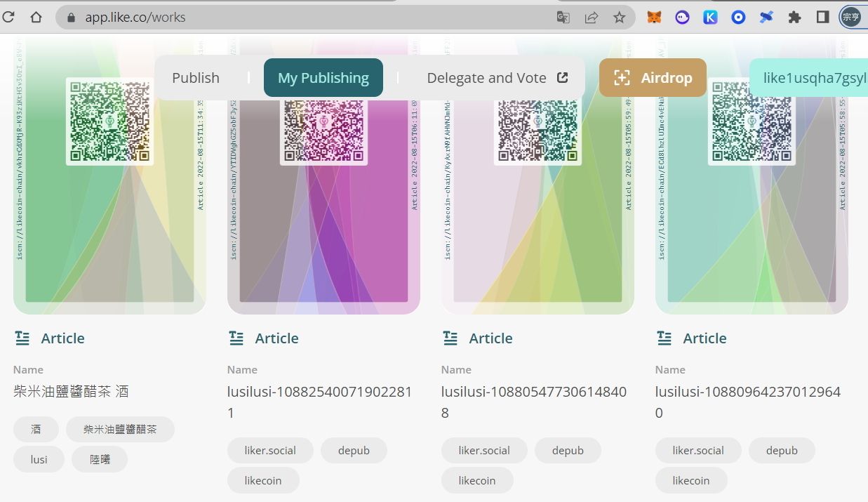Image resolution: width=868 pixels, height=502 pixels.
Task: Select the 柴米油鹽醬醋茶 tag chip
Action: click(120, 429)
